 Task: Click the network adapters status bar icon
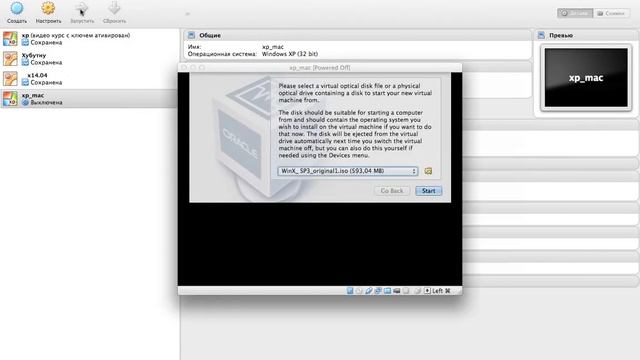378,291
